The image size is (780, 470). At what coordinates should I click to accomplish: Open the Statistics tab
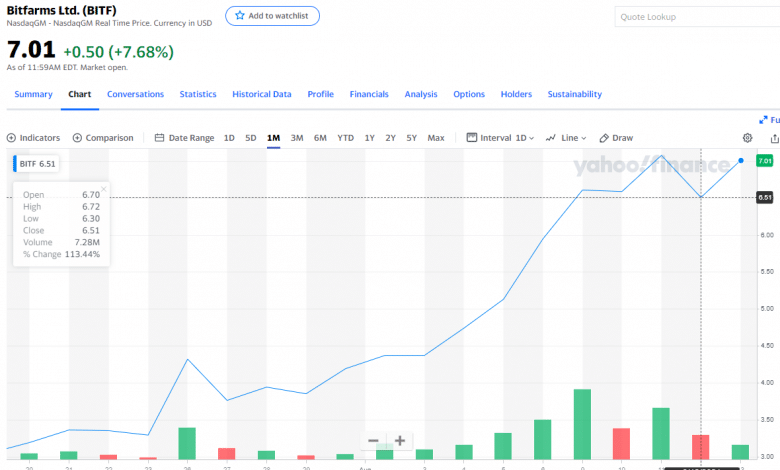click(x=198, y=94)
